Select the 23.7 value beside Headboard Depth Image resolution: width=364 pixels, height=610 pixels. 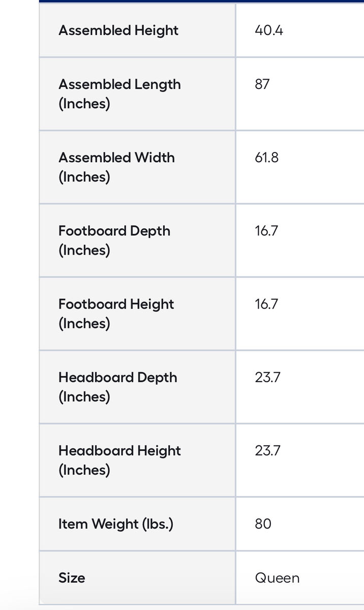267,377
